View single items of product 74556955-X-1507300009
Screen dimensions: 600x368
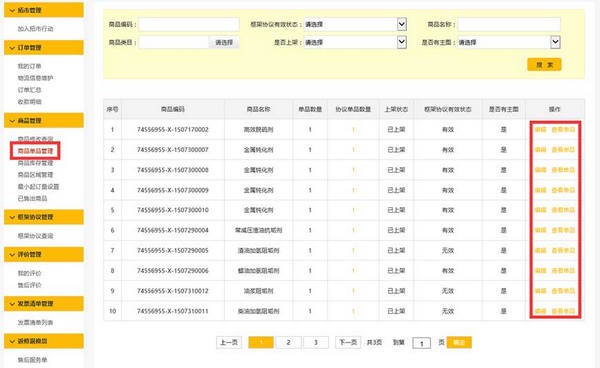tap(563, 190)
